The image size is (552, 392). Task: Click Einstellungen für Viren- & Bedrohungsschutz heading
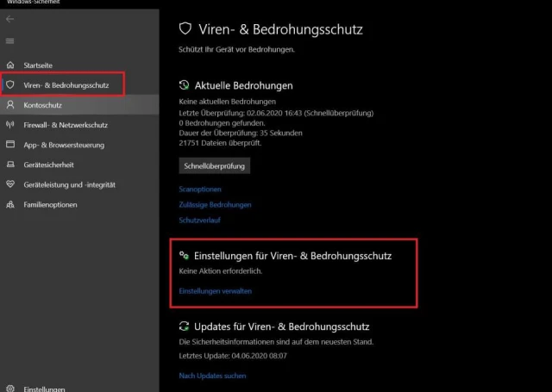(x=292, y=256)
